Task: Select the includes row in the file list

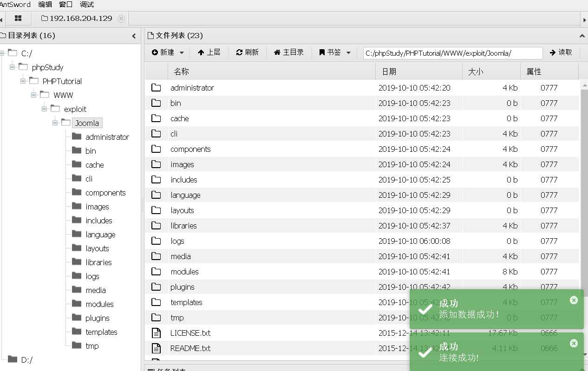Action: (362, 180)
